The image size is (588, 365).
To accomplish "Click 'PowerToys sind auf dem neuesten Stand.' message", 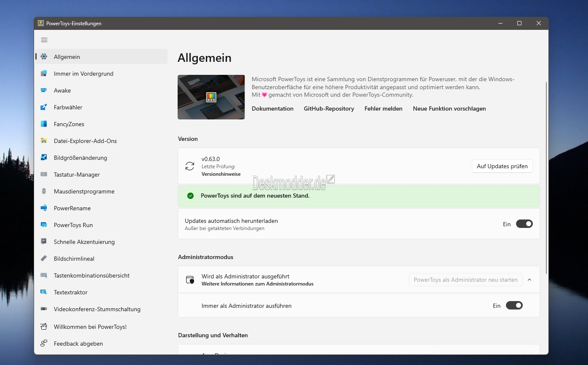I will click(x=255, y=196).
